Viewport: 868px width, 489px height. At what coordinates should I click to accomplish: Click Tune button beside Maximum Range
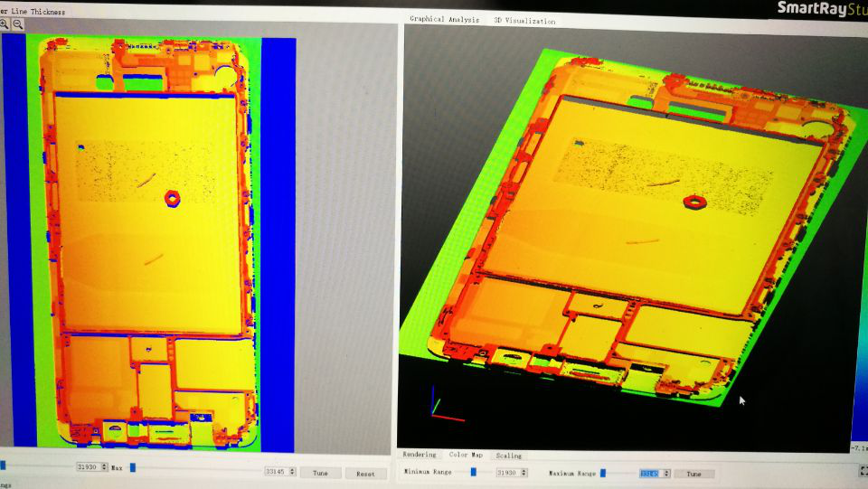693,474
